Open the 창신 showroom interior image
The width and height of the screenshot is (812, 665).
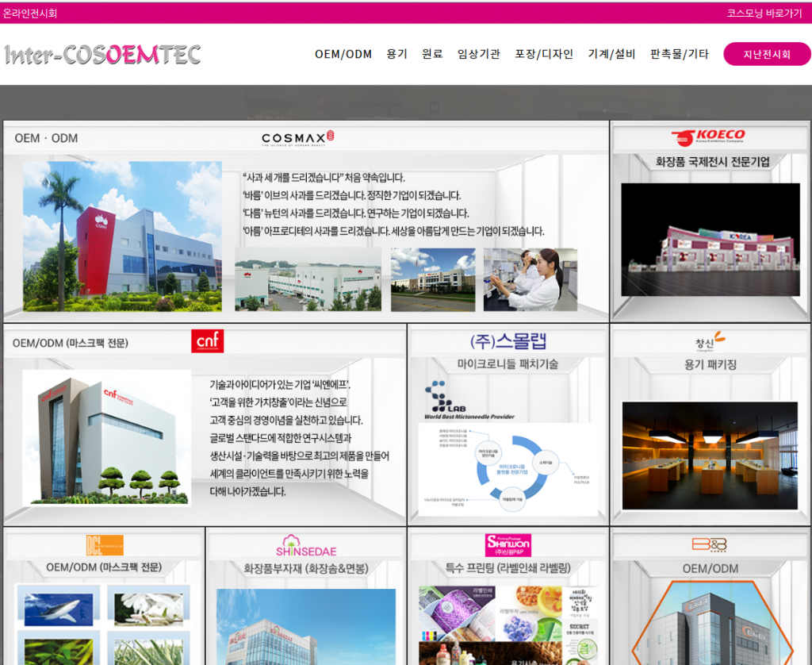click(710, 456)
